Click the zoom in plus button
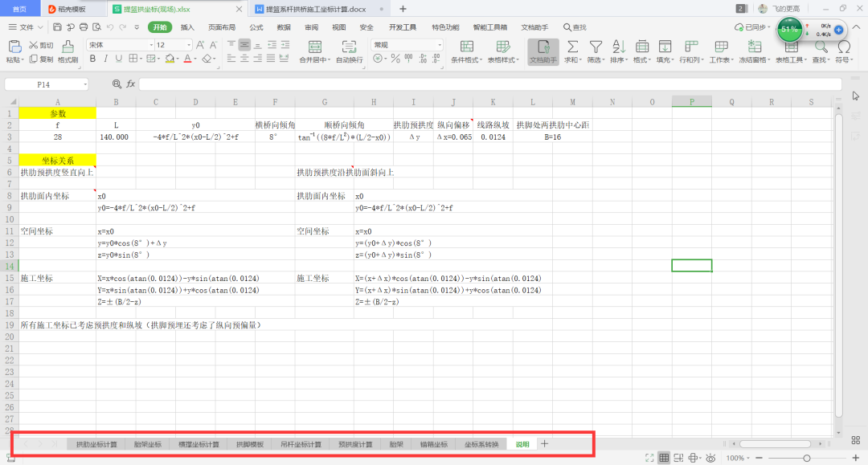 tap(855, 458)
